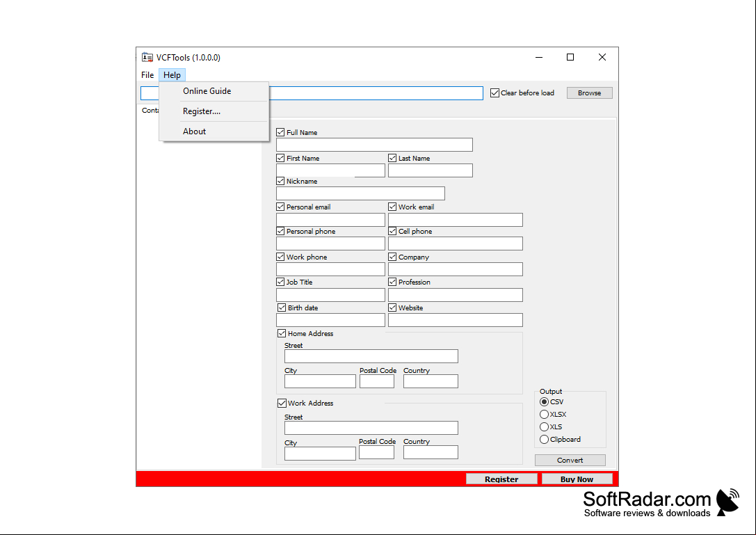The width and height of the screenshot is (756, 535).
Task: Toggle the Work Address checkbox
Action: [282, 404]
